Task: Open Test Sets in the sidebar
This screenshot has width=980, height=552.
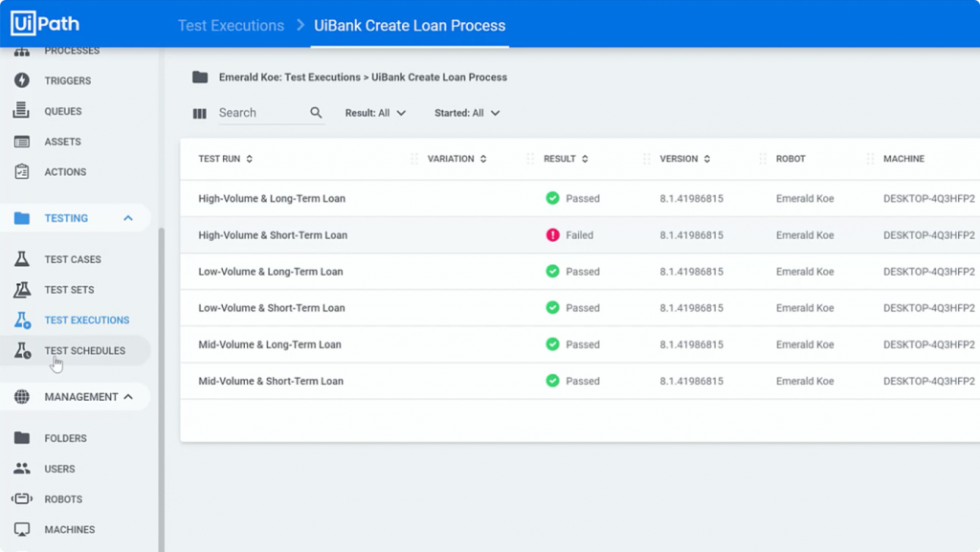Action: point(69,290)
